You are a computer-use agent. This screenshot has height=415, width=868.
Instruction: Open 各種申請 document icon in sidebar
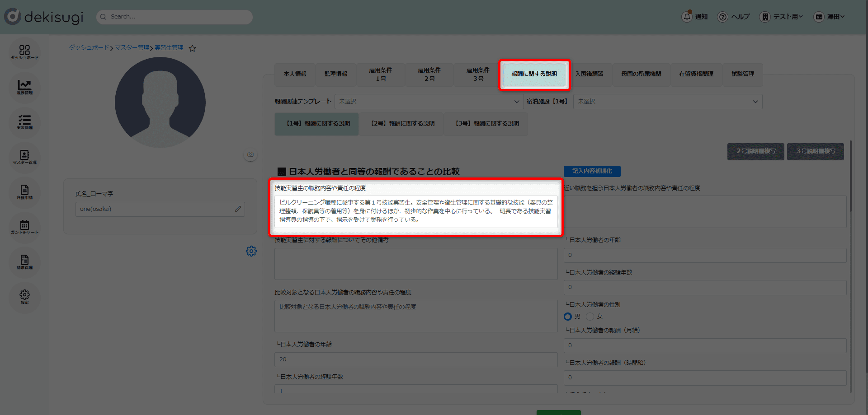[24, 191]
